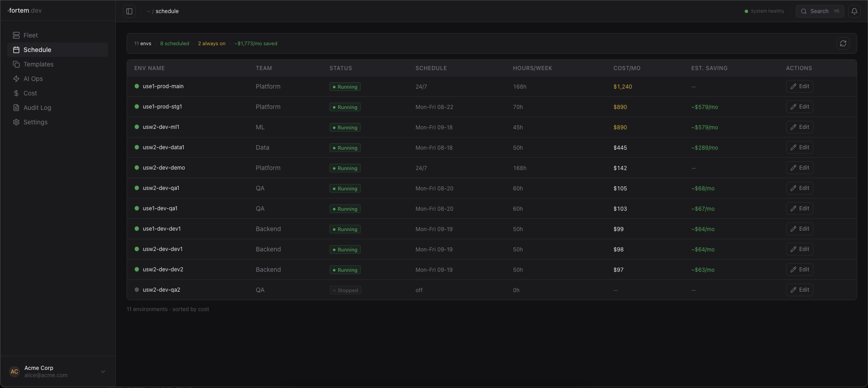Screen dimensions: 868x388
Task: Refresh the schedule list
Action: click(843, 43)
